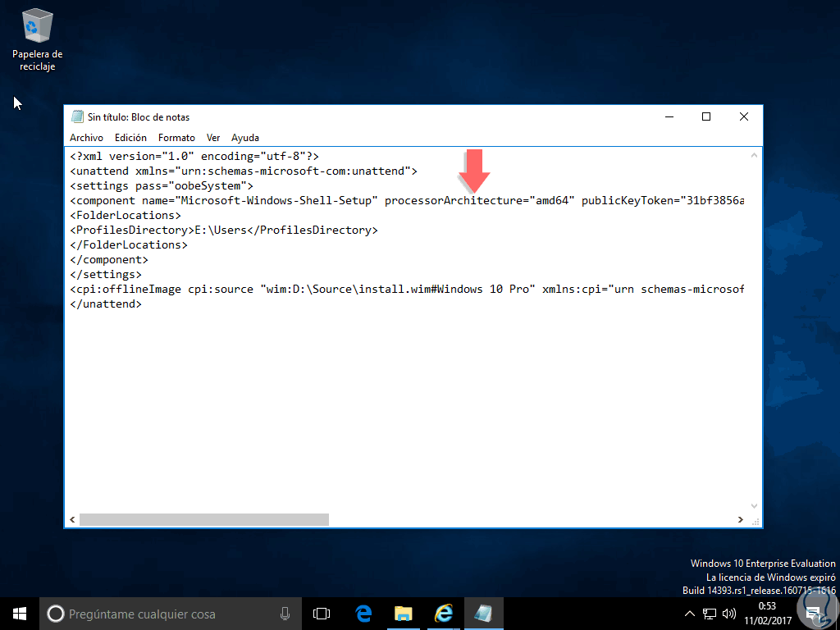Open the Action Center notifications icon
840x630 pixels.
pos(813,614)
